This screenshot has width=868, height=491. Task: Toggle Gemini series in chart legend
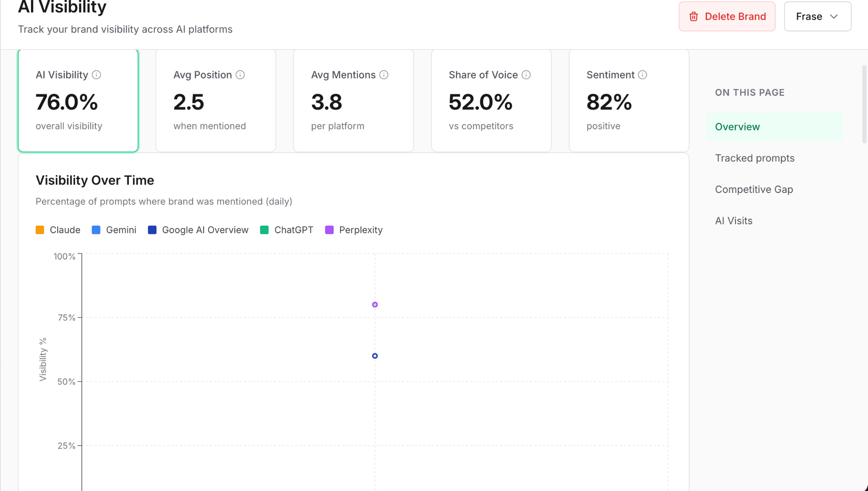[114, 230]
